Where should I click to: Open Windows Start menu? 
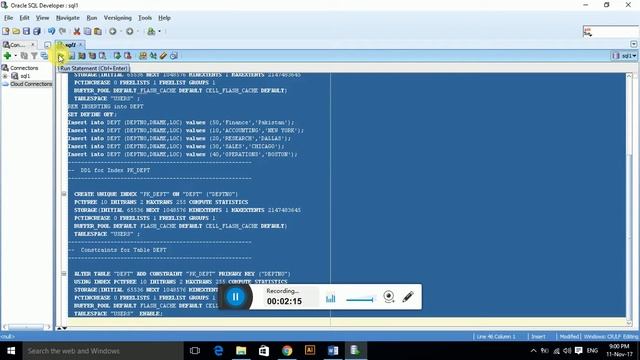point(11,351)
